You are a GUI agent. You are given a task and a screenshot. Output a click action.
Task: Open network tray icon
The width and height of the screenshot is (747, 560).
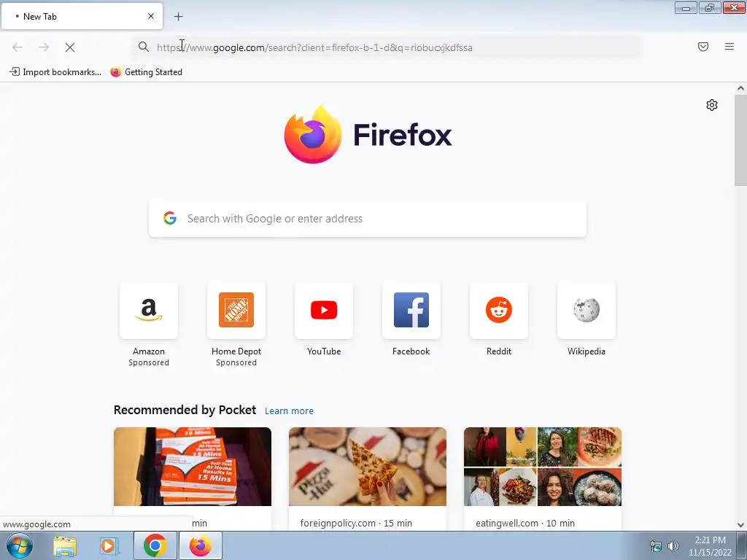[x=656, y=546]
